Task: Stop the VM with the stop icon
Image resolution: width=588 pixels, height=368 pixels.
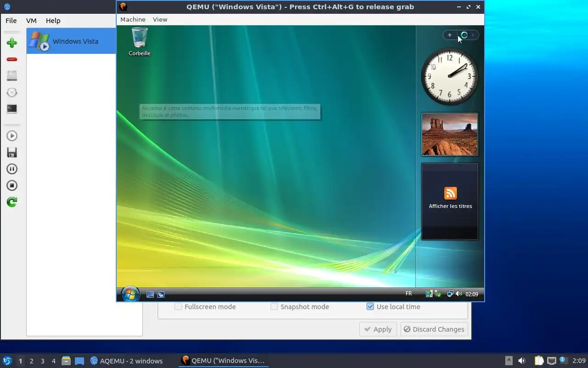Action: (12, 185)
